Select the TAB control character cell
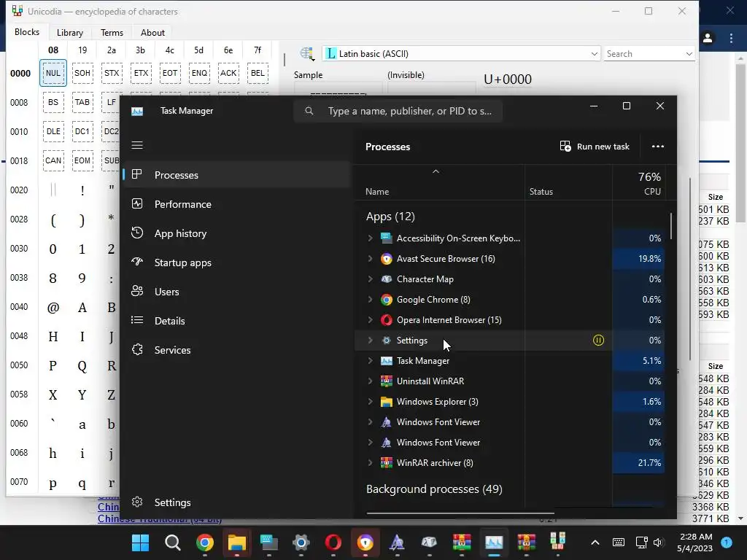 tap(82, 102)
